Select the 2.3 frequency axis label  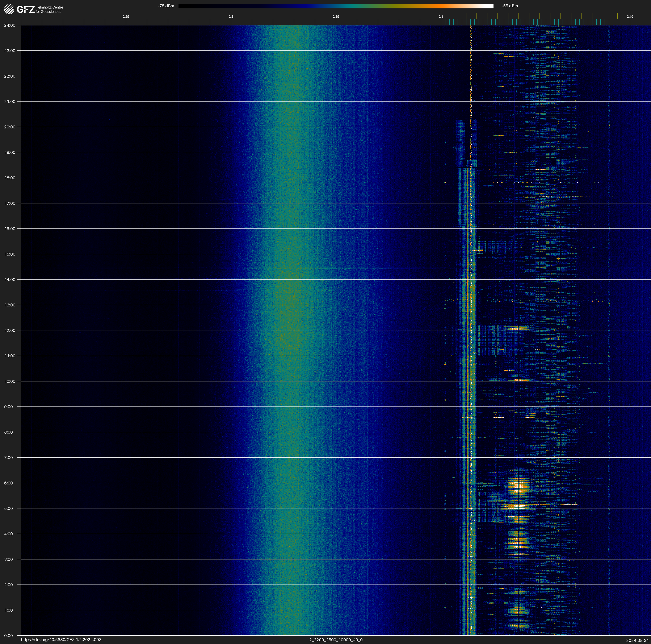tap(231, 17)
